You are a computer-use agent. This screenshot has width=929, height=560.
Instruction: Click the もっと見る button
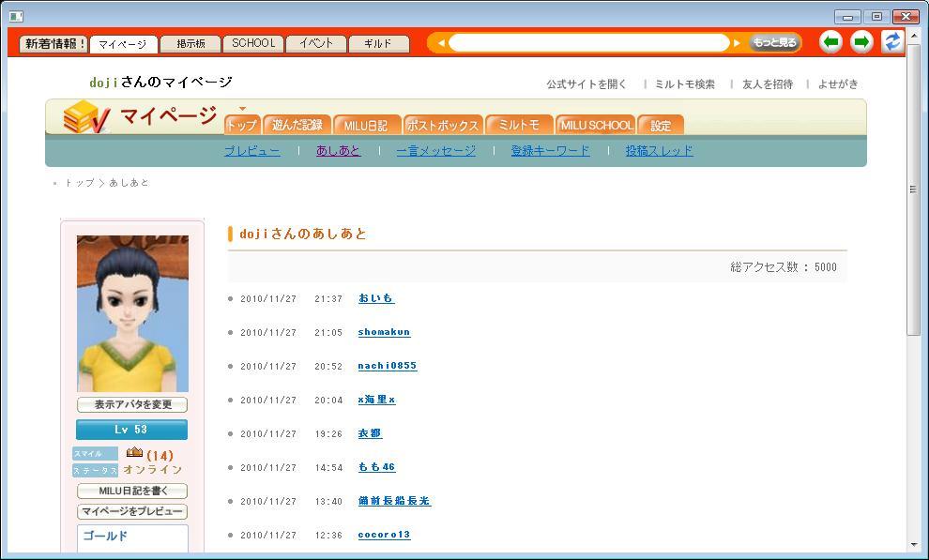pyautogui.click(x=774, y=42)
